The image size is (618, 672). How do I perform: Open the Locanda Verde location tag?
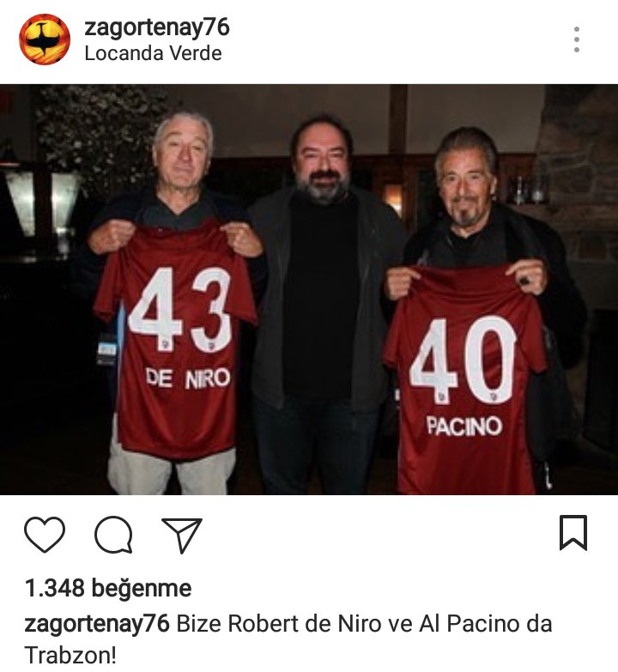point(153,53)
